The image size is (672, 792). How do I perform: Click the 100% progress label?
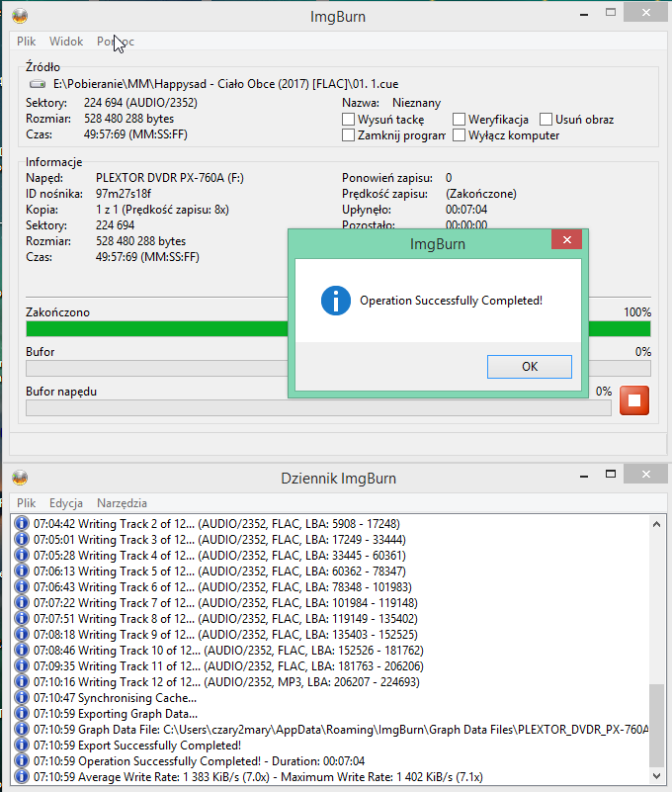[x=637, y=312]
